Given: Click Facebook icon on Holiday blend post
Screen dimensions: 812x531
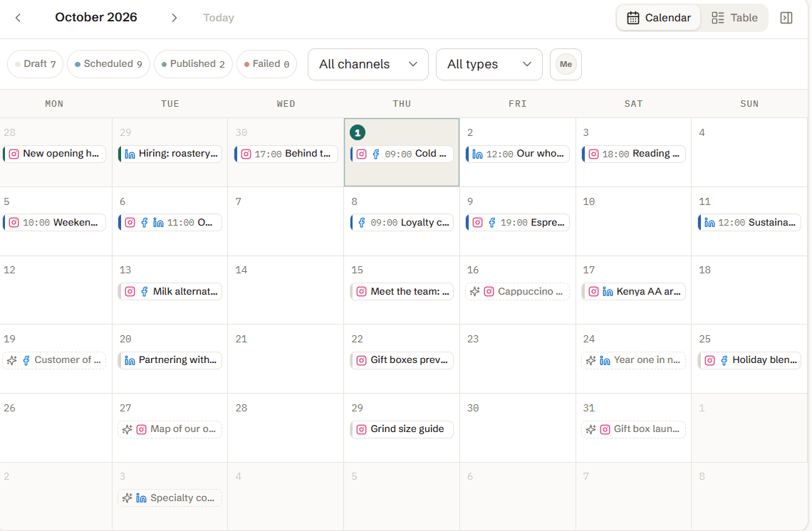Looking at the screenshot, I should pyautogui.click(x=724, y=360).
